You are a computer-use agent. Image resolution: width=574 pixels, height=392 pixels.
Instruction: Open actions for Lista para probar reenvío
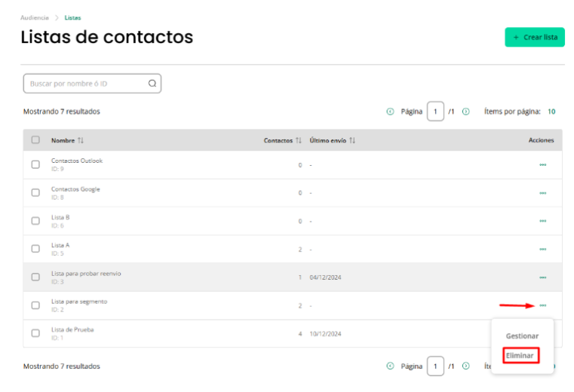[x=542, y=277]
